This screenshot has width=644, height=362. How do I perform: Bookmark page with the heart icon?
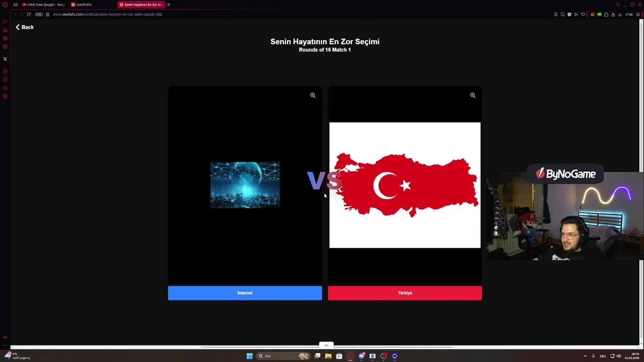point(583,15)
